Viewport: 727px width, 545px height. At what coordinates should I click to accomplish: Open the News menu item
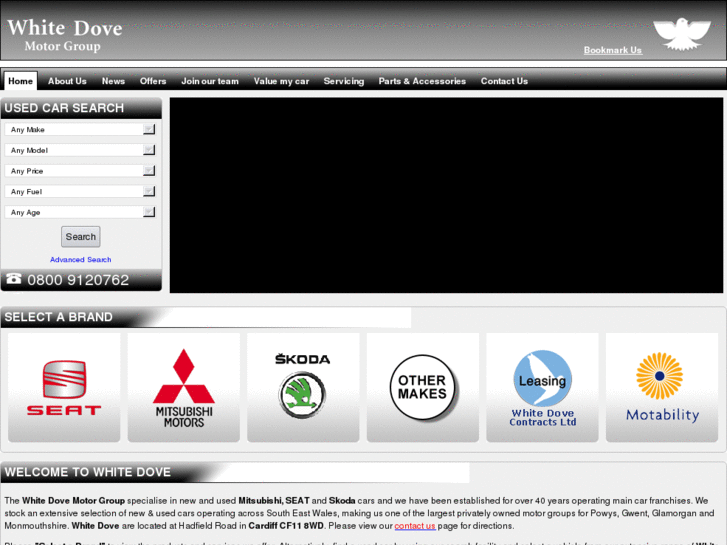[113, 81]
